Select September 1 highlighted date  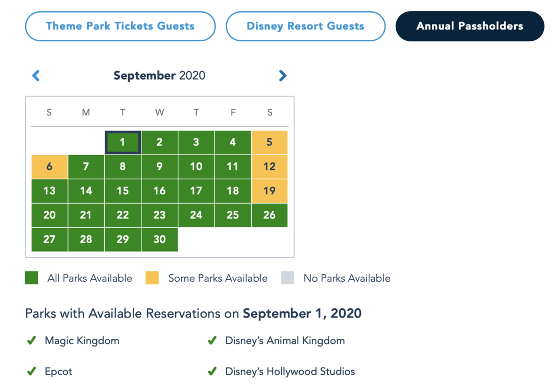point(123,142)
